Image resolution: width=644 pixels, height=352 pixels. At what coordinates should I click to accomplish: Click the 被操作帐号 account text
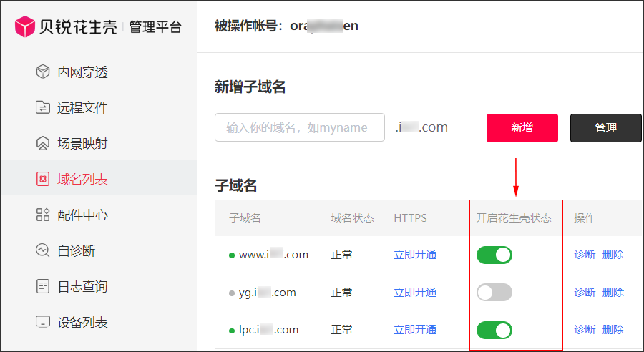[x=286, y=26]
